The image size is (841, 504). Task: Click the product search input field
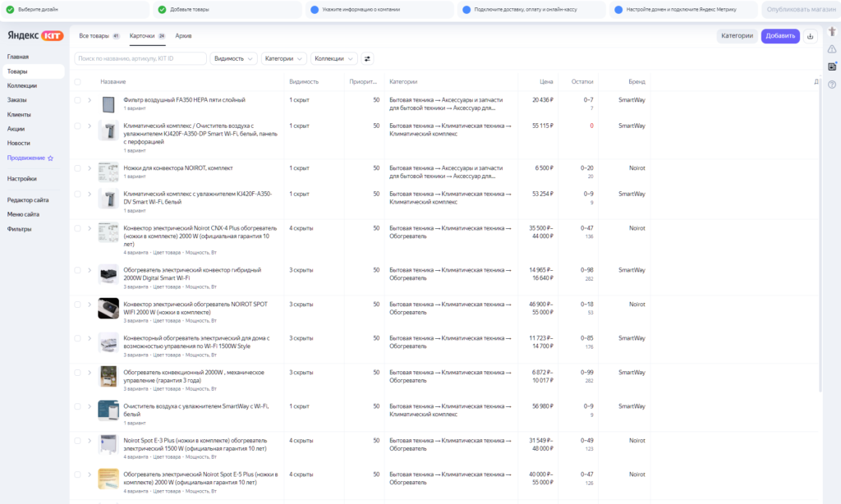coord(140,58)
